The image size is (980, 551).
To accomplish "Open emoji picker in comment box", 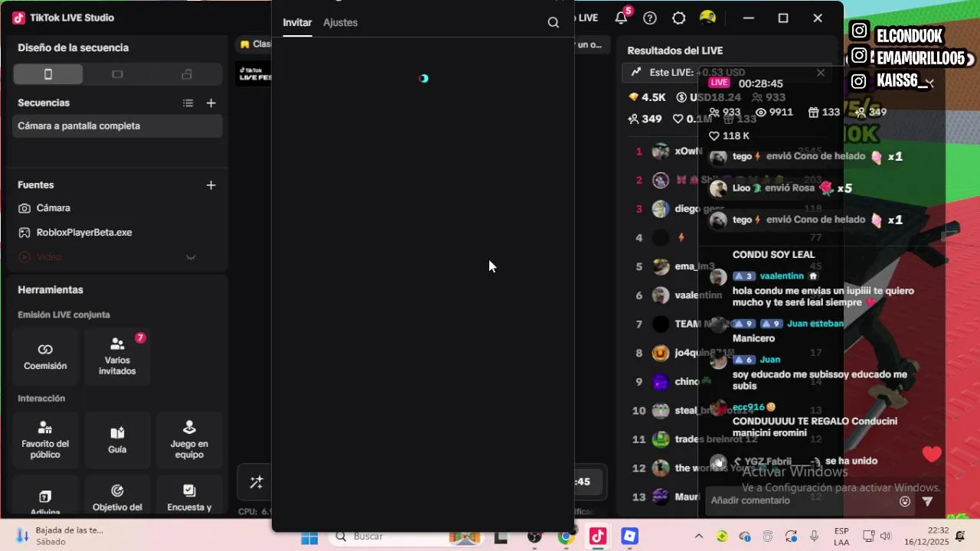I will coord(905,501).
